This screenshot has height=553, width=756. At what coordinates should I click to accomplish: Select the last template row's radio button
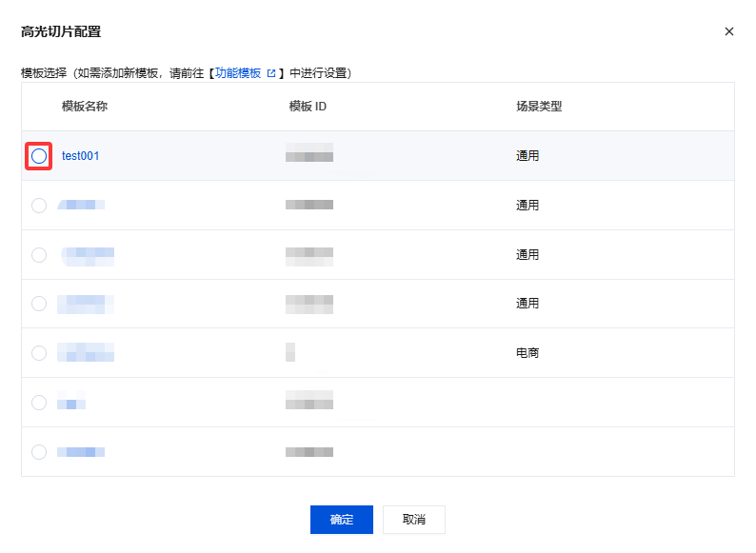(x=39, y=452)
